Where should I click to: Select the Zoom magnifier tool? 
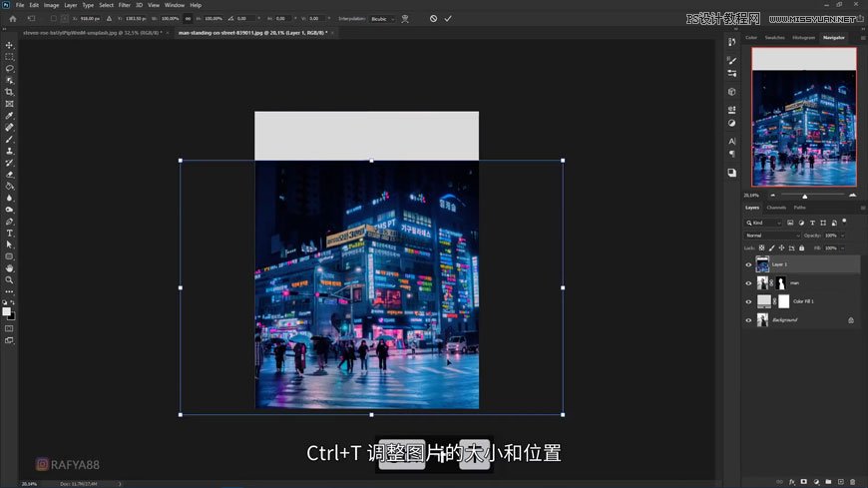[9, 280]
